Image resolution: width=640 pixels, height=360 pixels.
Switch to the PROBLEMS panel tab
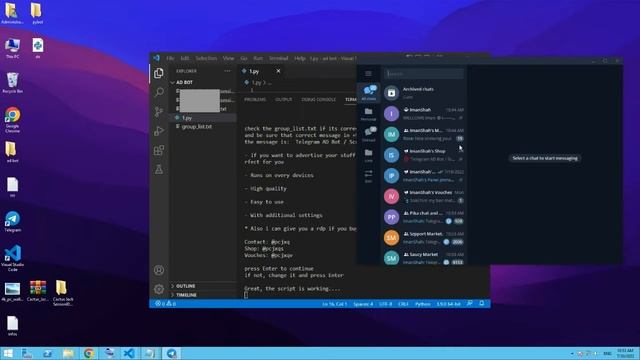[x=255, y=100]
